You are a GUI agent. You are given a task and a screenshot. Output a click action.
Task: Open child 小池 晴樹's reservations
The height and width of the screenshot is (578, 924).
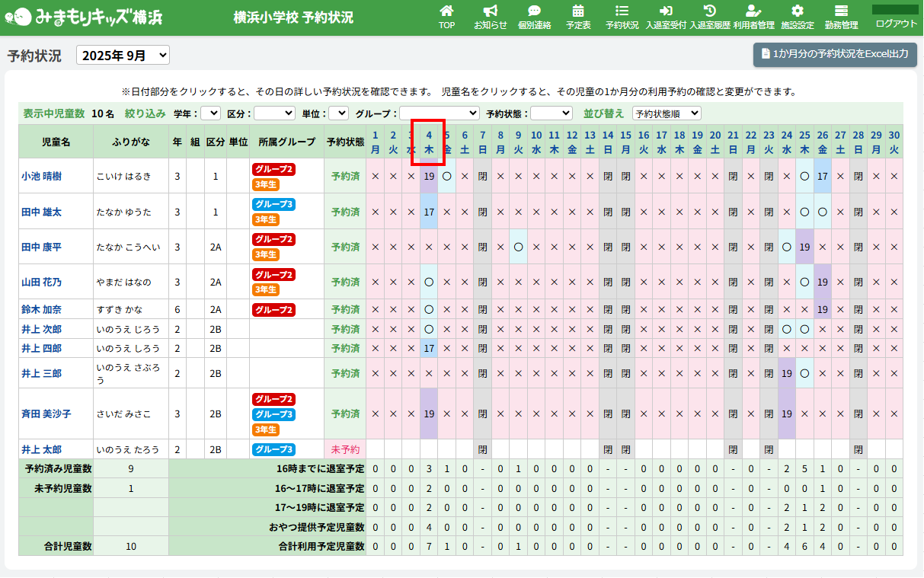tap(42, 176)
